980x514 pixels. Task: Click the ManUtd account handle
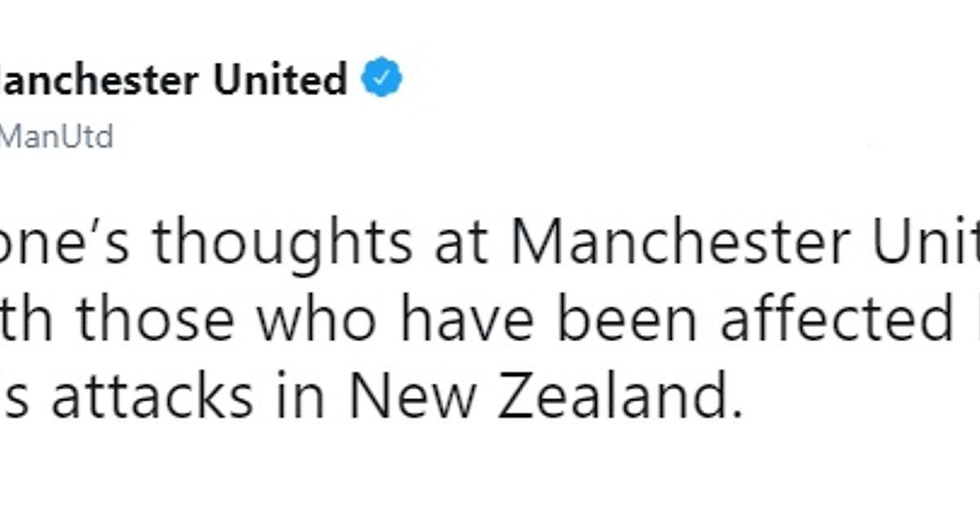[x=56, y=136]
